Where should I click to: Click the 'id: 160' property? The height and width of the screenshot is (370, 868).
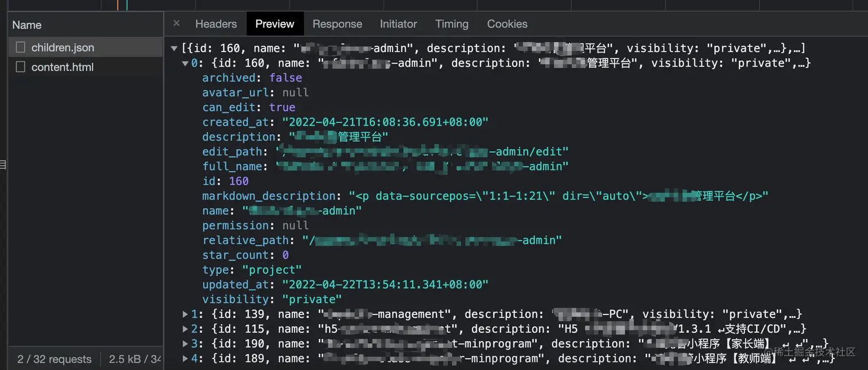click(225, 181)
